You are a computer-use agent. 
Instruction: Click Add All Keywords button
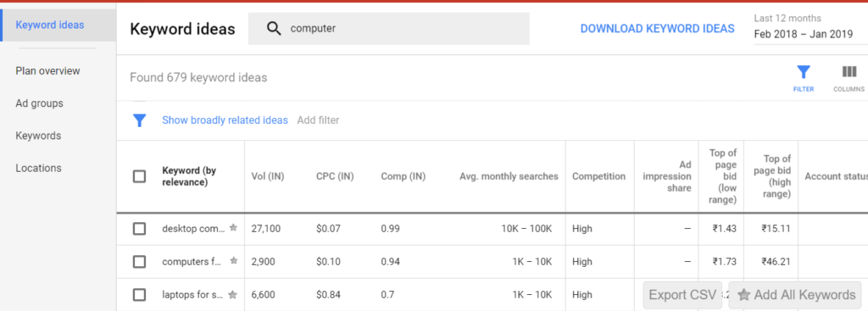(x=795, y=295)
